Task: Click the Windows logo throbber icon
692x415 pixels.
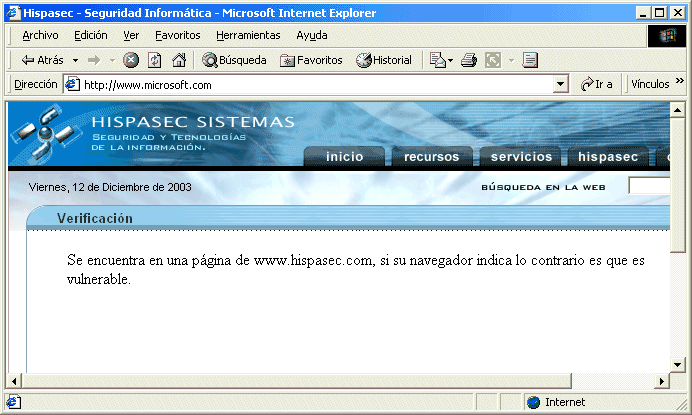Action: pos(667,36)
